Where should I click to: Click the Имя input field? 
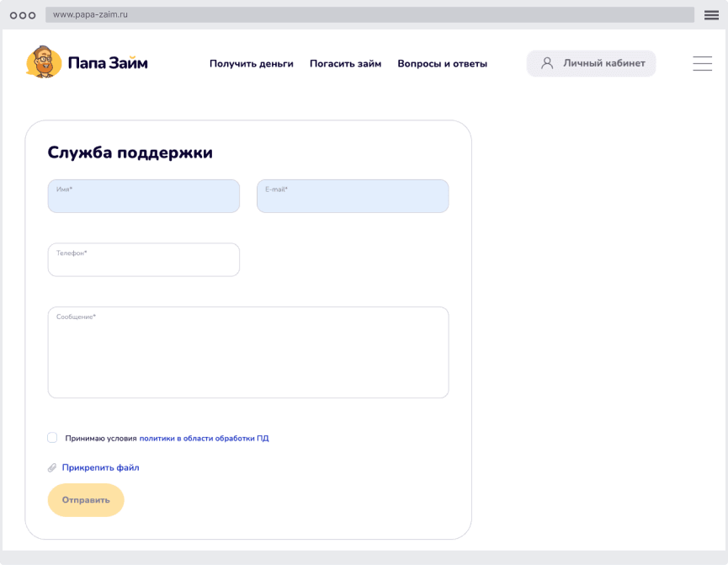click(x=143, y=196)
